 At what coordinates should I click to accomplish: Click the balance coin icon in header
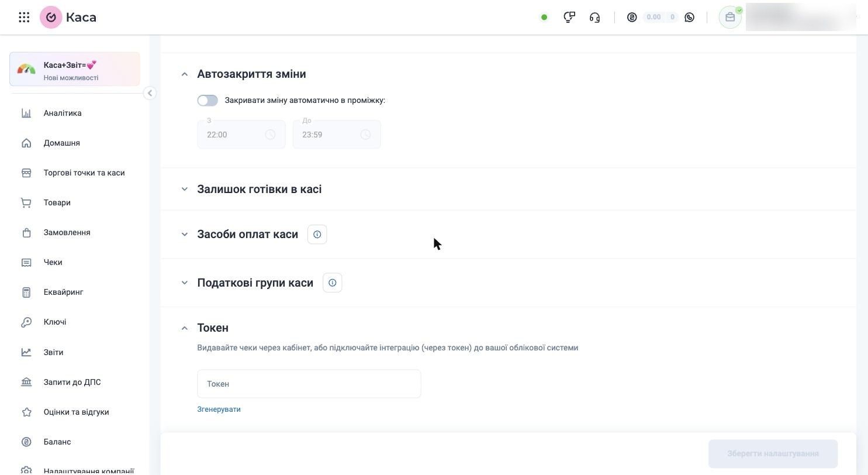[632, 18]
